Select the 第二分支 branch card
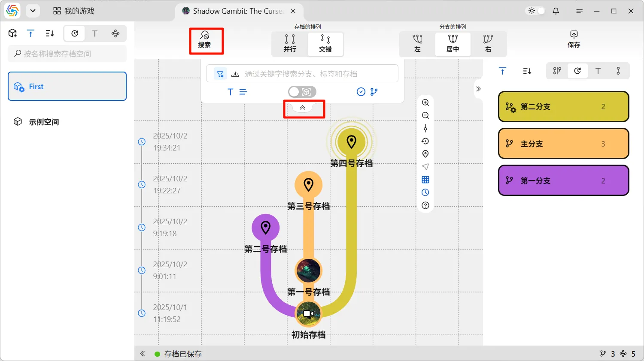644x361 pixels. pyautogui.click(x=563, y=107)
